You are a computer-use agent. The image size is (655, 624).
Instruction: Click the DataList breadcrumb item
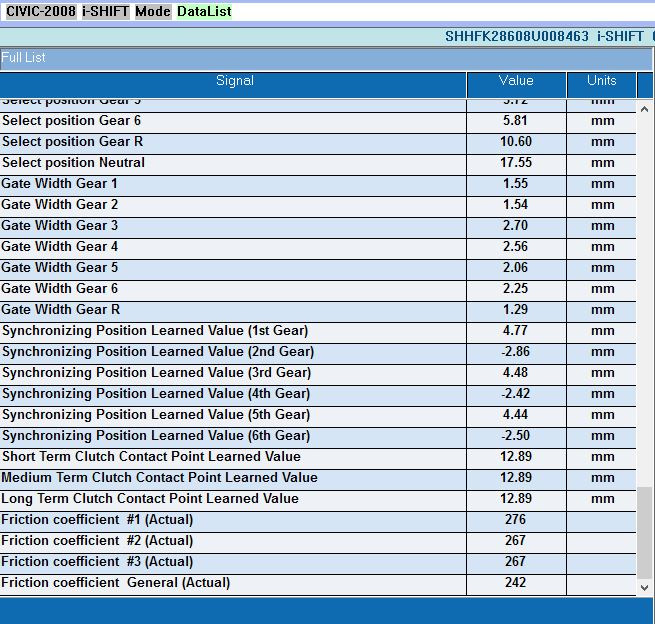tap(204, 11)
